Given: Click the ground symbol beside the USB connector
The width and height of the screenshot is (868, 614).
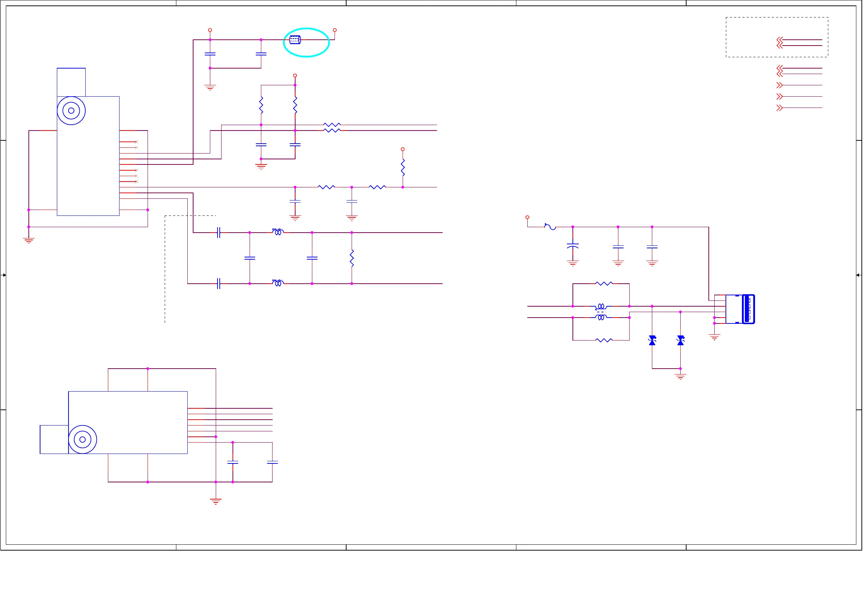Looking at the screenshot, I should [x=715, y=337].
